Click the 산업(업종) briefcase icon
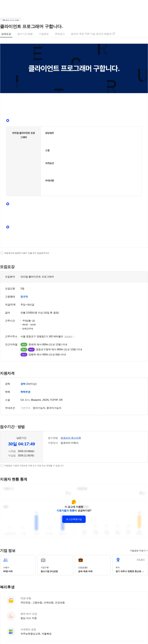 [81, 560]
